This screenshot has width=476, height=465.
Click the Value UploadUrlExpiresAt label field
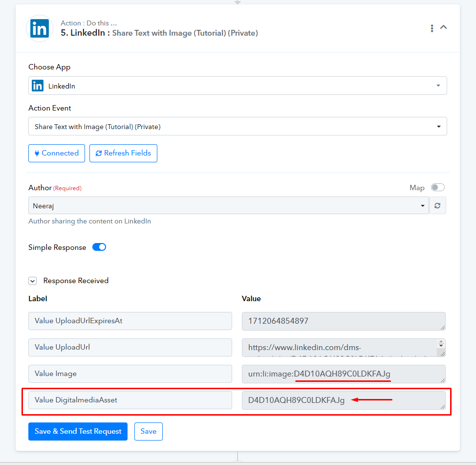click(130, 321)
